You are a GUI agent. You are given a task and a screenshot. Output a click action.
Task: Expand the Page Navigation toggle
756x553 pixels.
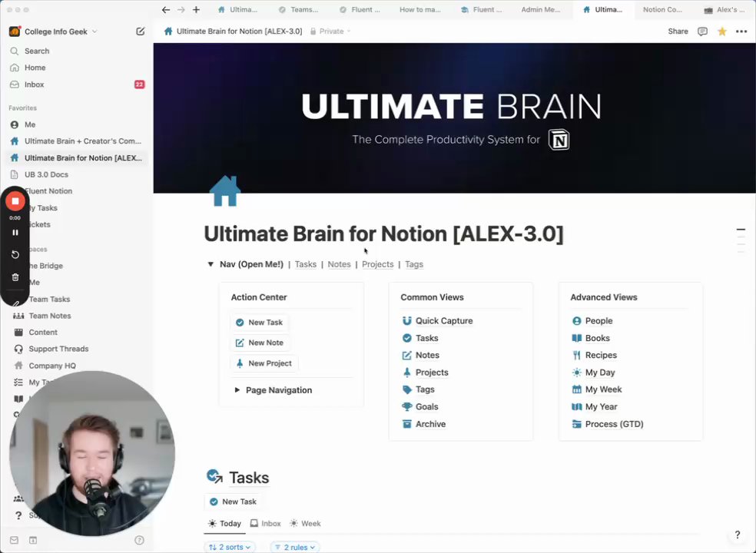click(237, 390)
